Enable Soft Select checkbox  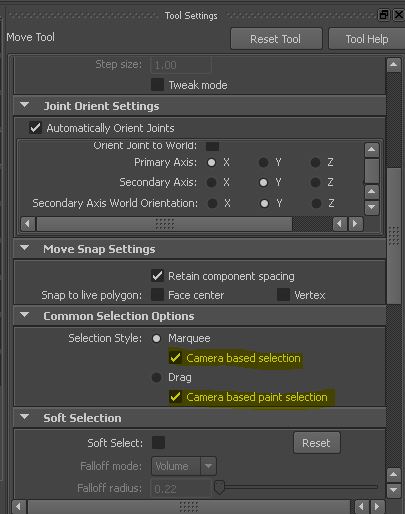[158, 443]
